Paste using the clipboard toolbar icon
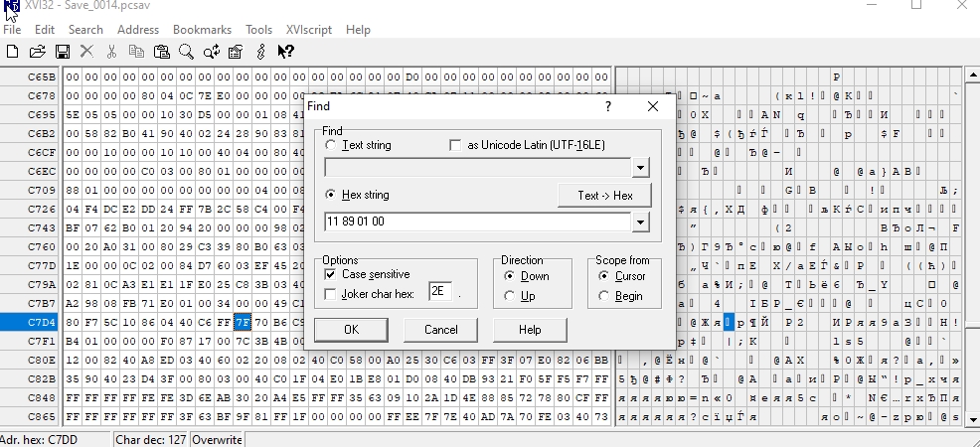Viewport: 980px width, 447px height. [161, 52]
